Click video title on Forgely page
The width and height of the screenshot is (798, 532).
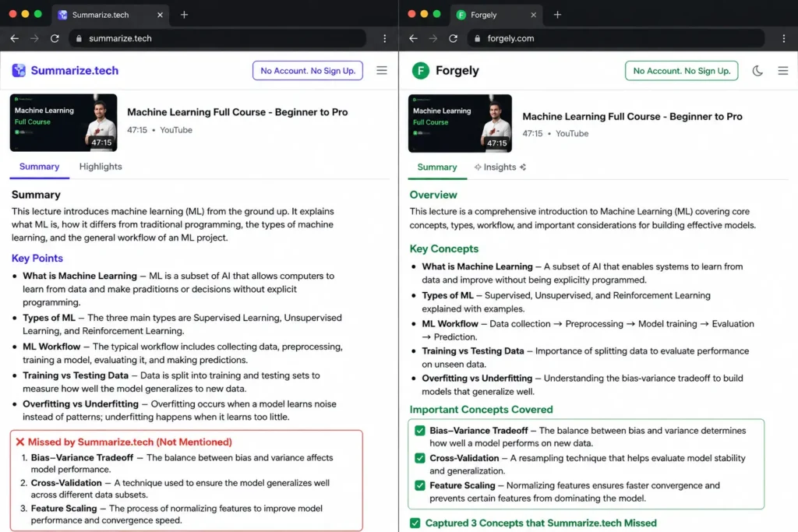(633, 117)
